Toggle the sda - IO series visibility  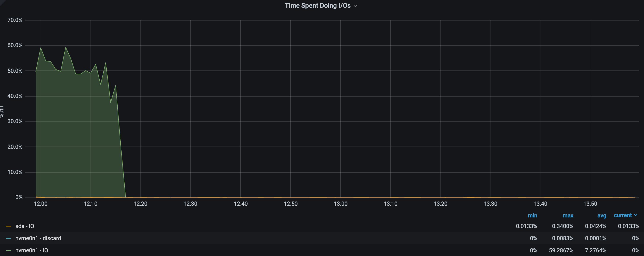[x=24, y=226]
